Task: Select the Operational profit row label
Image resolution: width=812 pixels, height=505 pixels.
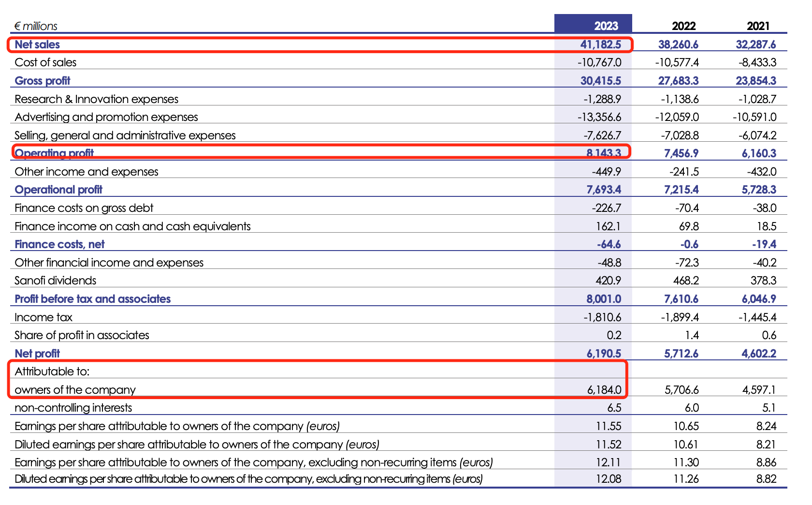Action: pyautogui.click(x=58, y=190)
